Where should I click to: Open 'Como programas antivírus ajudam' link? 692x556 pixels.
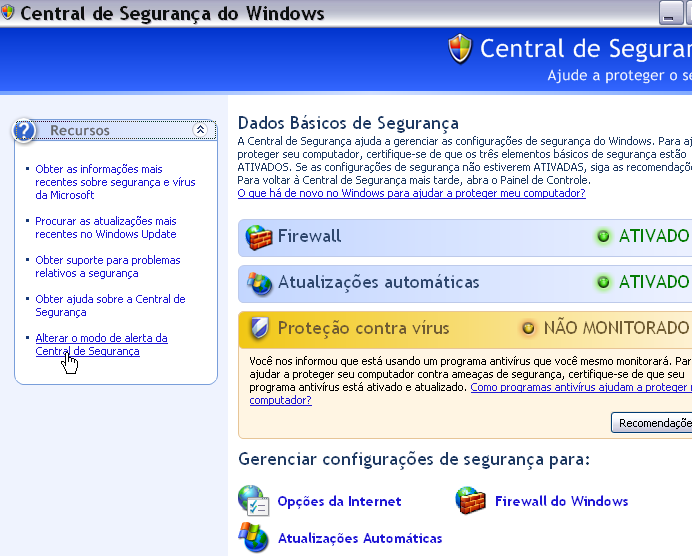(581, 387)
